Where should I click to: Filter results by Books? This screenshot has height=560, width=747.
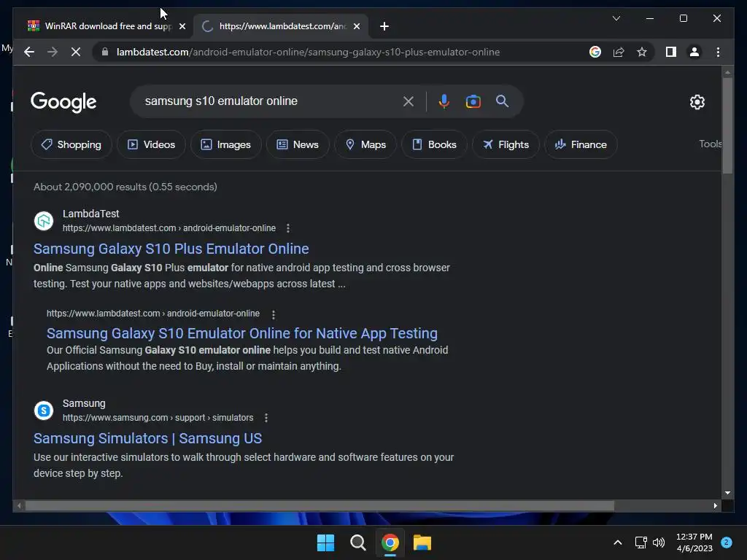pos(434,144)
